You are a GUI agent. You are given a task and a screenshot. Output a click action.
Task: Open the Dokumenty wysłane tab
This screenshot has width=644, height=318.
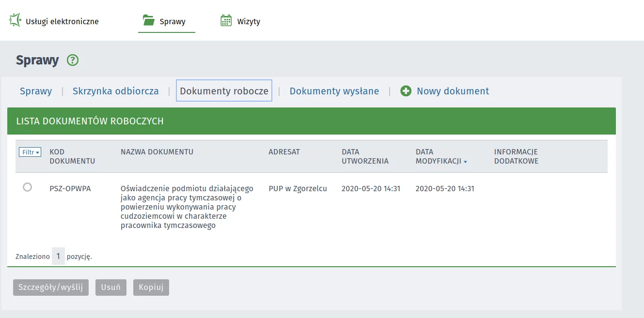[x=334, y=91]
